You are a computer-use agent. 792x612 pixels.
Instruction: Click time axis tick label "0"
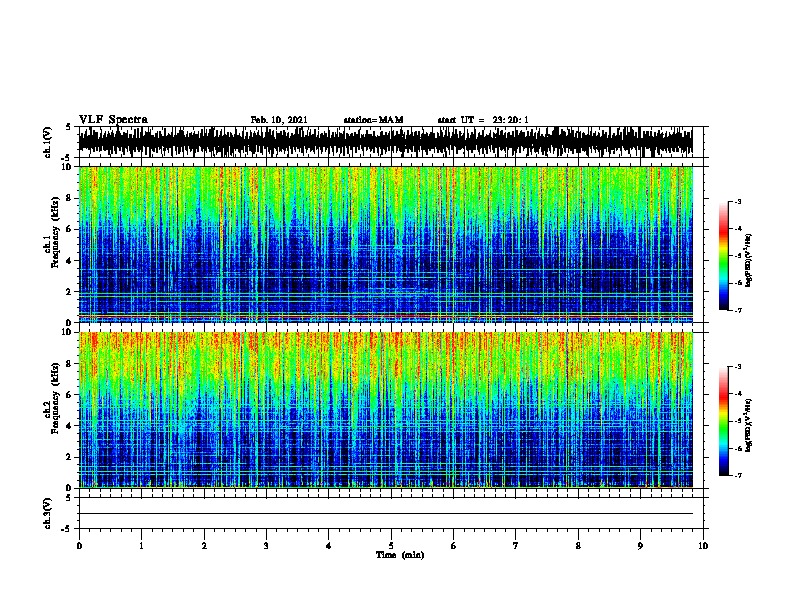(x=79, y=546)
